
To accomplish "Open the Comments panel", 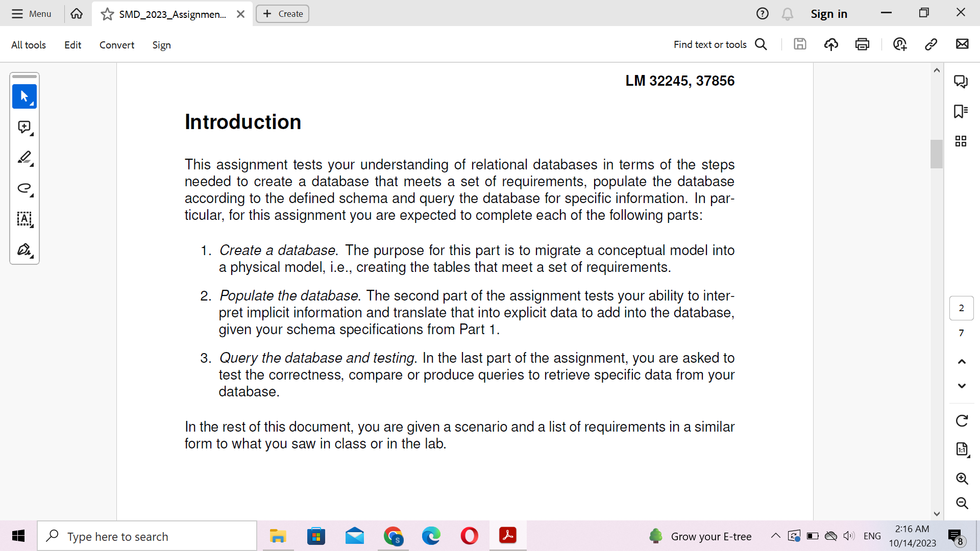I will point(961,81).
